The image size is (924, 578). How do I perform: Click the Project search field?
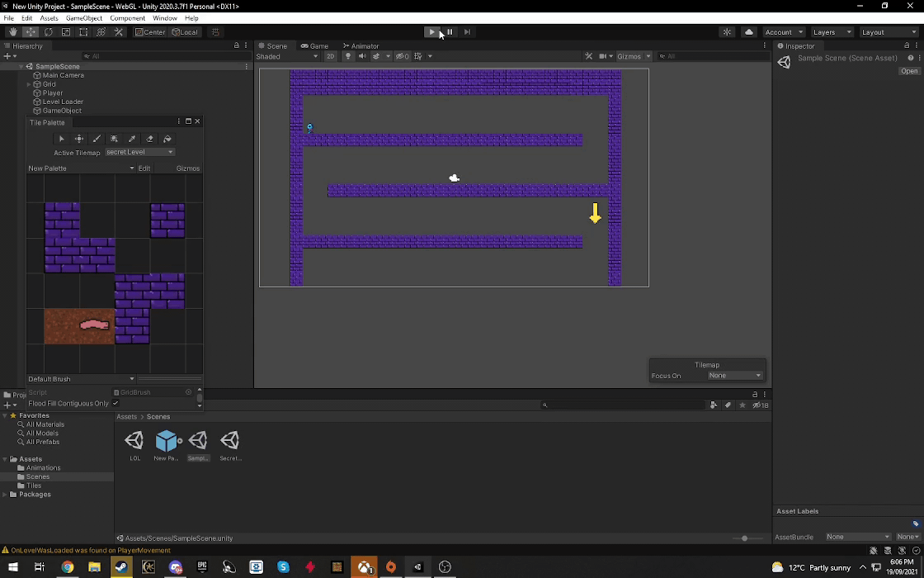[624, 405]
